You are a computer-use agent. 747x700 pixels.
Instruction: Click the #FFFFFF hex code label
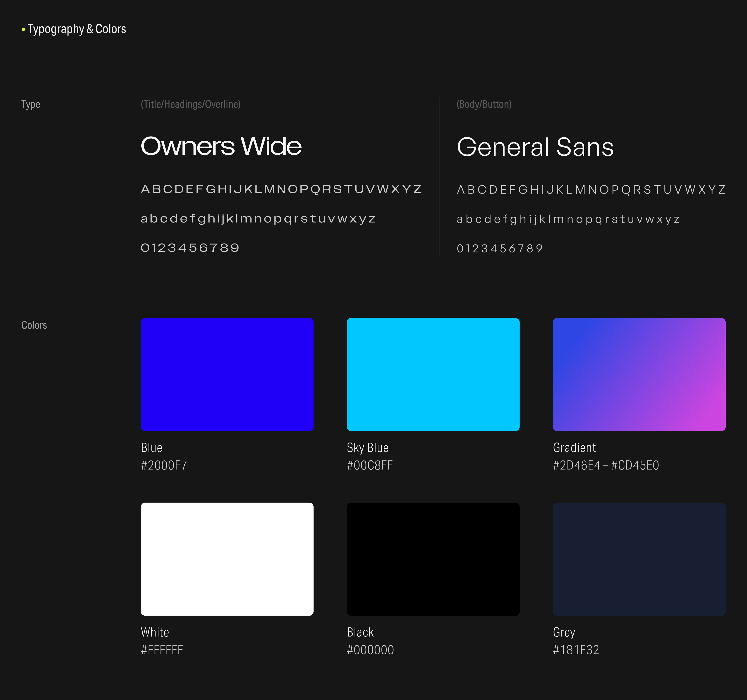tap(162, 650)
